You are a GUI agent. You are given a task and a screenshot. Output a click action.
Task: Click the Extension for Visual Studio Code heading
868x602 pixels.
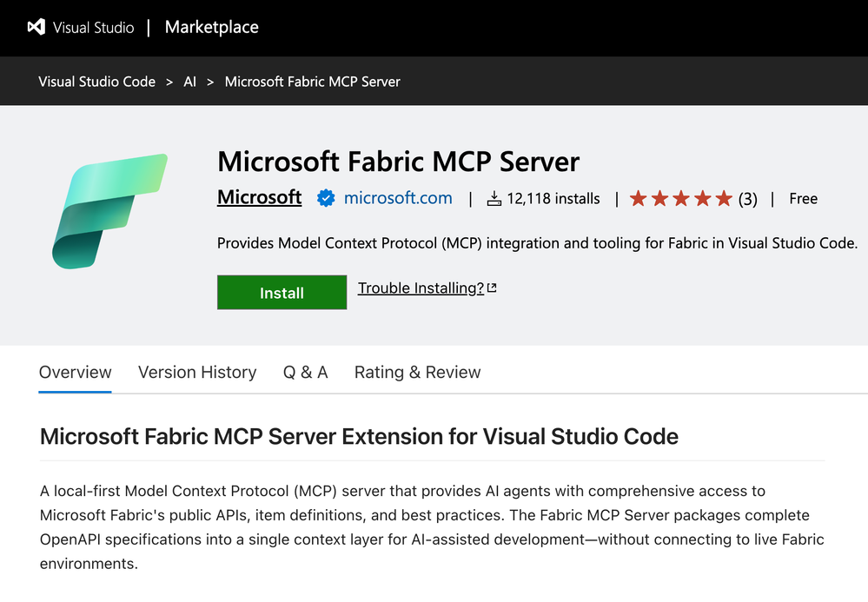pos(359,437)
